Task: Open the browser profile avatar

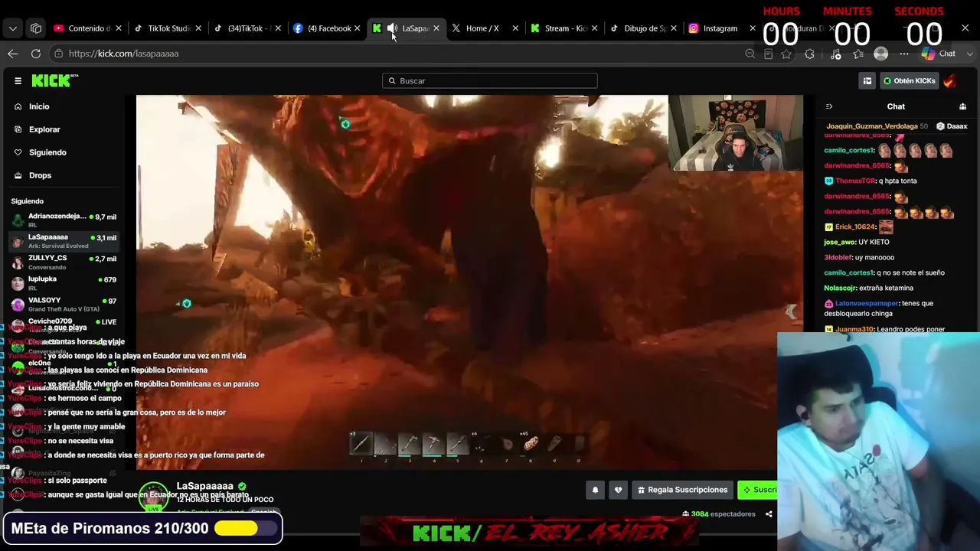Action: pos(881,54)
